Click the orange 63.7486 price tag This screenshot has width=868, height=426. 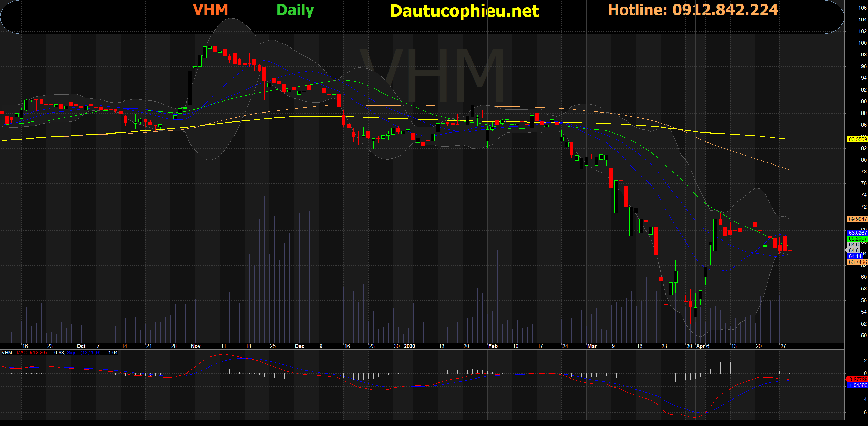click(857, 262)
